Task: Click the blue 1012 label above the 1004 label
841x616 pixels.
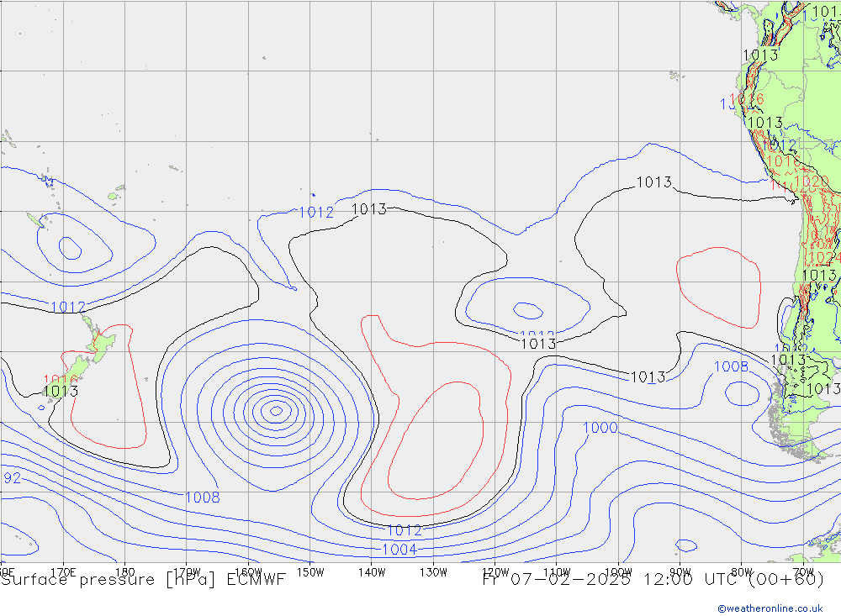Action: point(405,531)
